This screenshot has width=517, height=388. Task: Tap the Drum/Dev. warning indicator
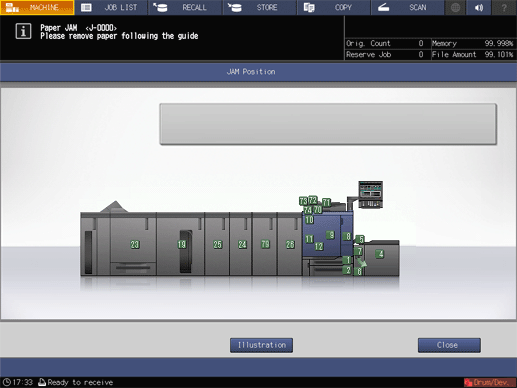[490, 382]
